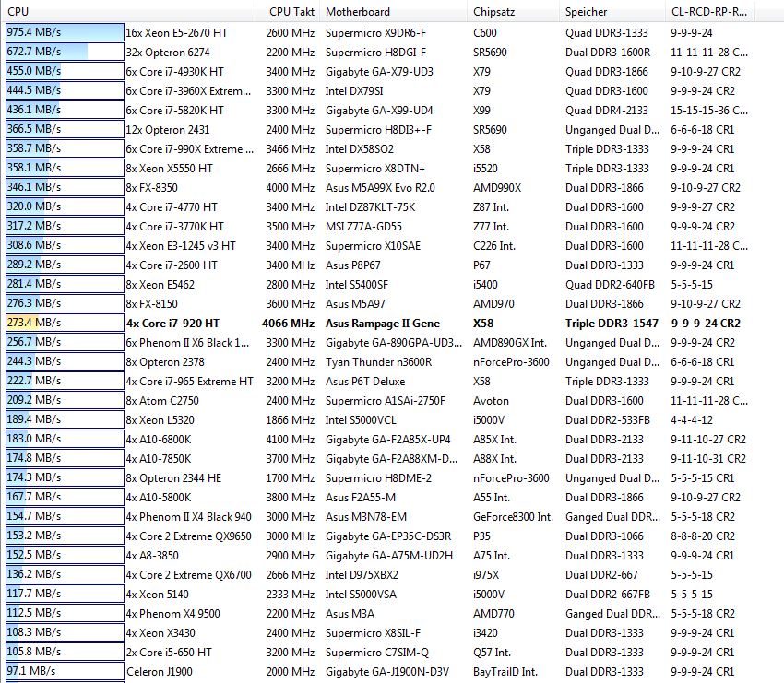Image resolution: width=784 pixels, height=683 pixels.
Task: Select the 4x Core i7-965 Extreme HT entry
Action: [x=189, y=382]
